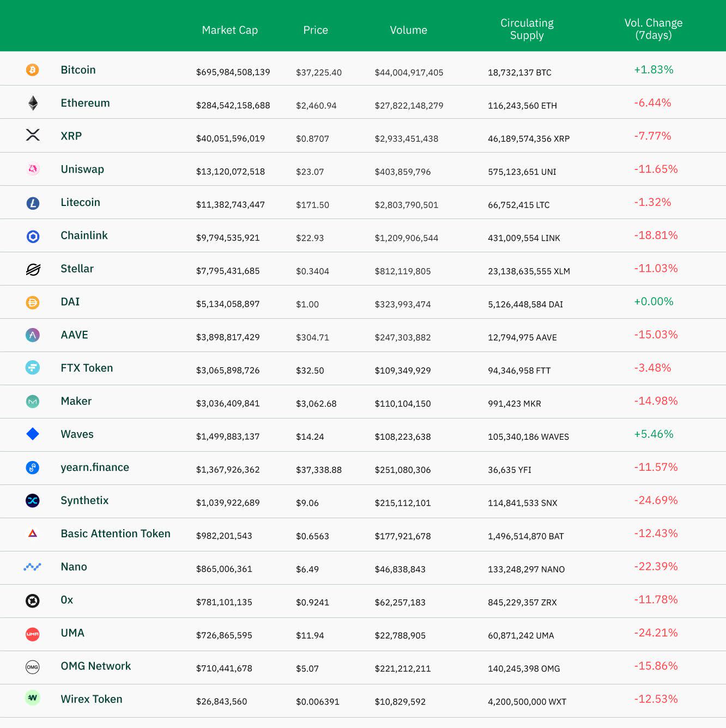Click XRP volume $2,933,451,438
The image size is (726, 728).
click(x=406, y=139)
